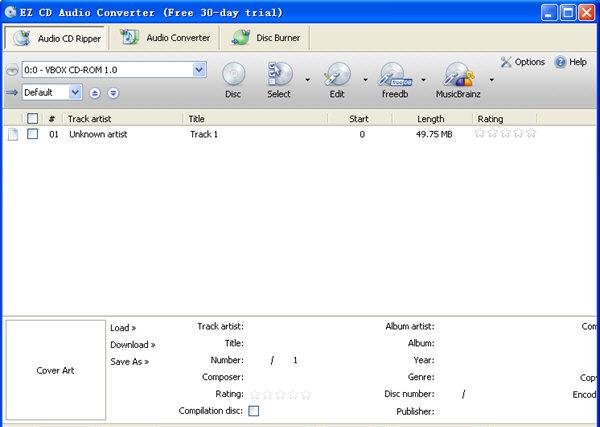
Task: Open the Edit button's dropdown arrow
Action: pos(365,80)
